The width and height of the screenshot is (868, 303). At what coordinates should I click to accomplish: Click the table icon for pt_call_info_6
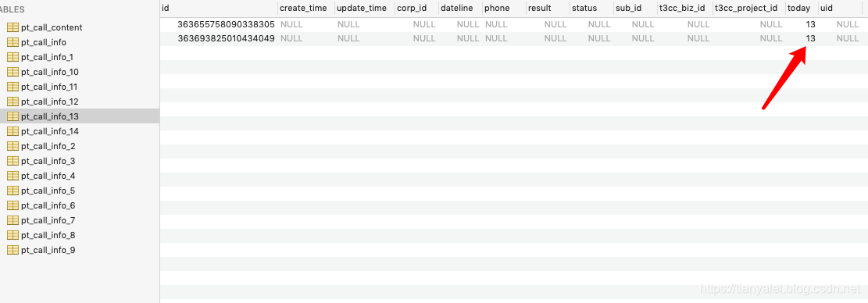[x=13, y=205]
